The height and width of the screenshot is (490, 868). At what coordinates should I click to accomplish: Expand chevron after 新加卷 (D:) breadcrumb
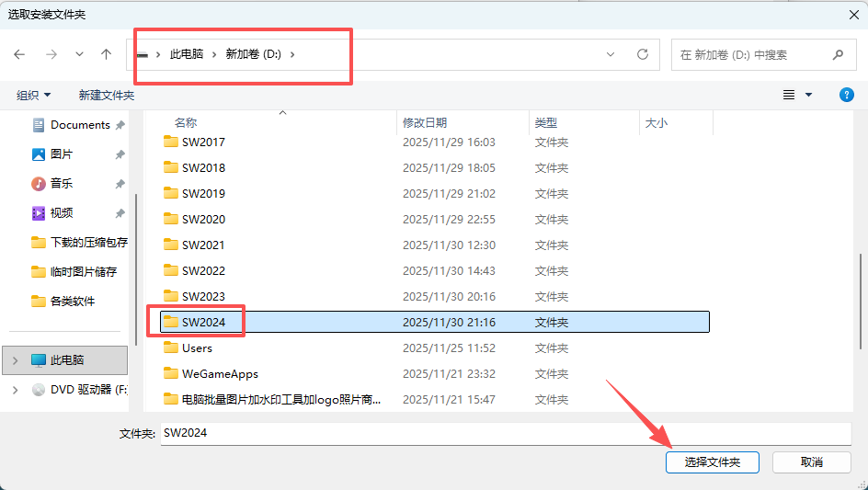(292, 54)
